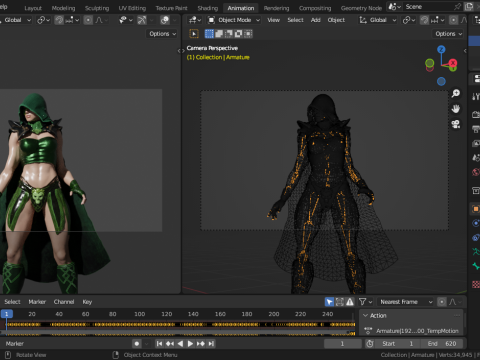Open the dope sheet Marker menu
The image size is (480, 360).
tap(37, 302)
